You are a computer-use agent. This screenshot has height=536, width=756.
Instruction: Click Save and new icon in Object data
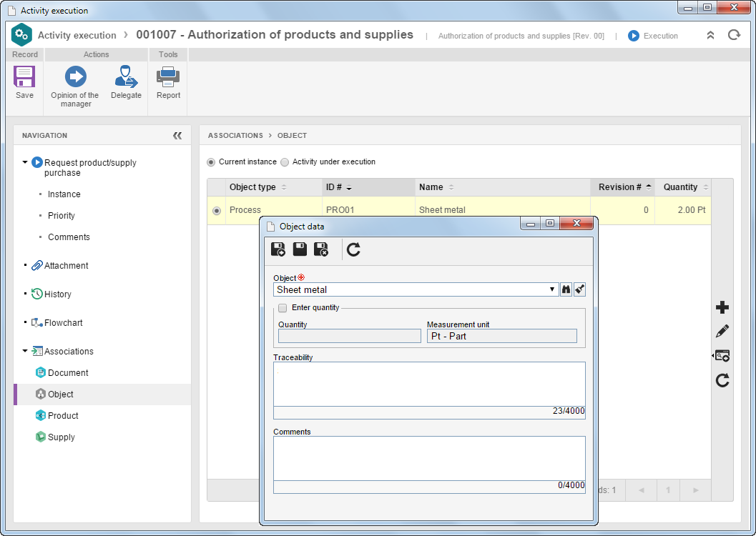(278, 249)
